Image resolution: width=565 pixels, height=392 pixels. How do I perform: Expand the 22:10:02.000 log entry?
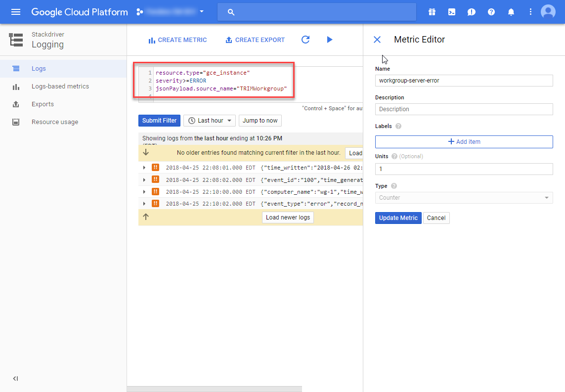click(144, 204)
